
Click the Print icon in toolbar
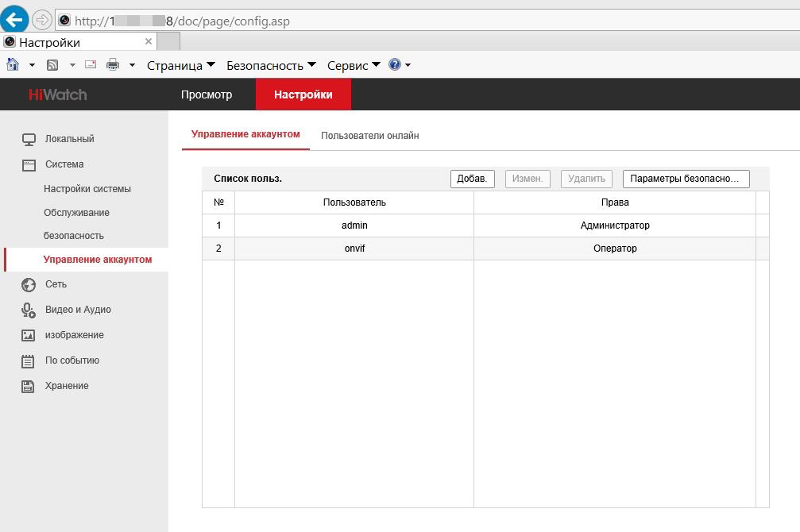click(113, 64)
